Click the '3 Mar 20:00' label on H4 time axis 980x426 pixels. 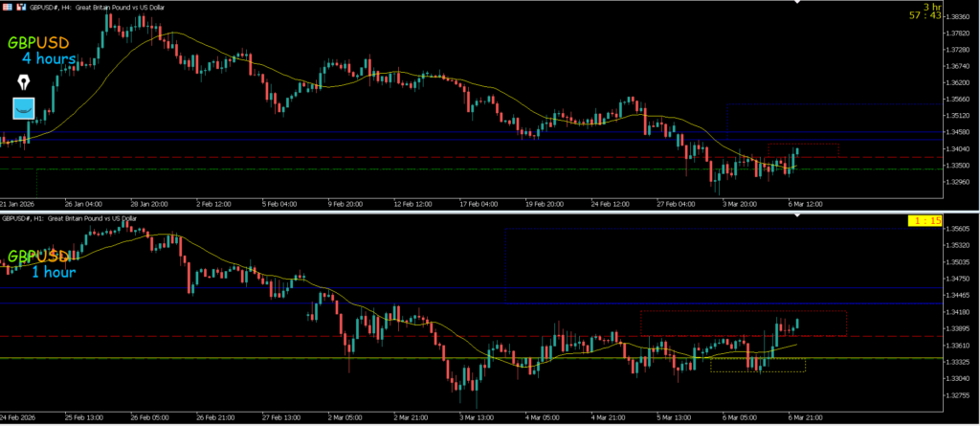741,204
